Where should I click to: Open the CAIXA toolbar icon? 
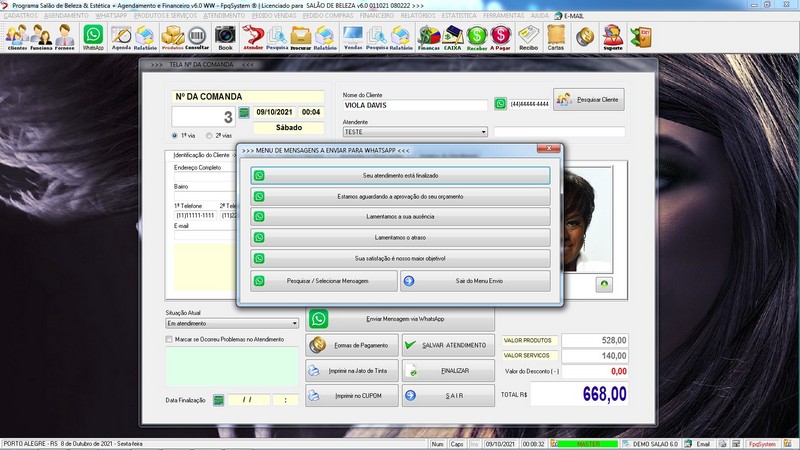click(x=452, y=37)
